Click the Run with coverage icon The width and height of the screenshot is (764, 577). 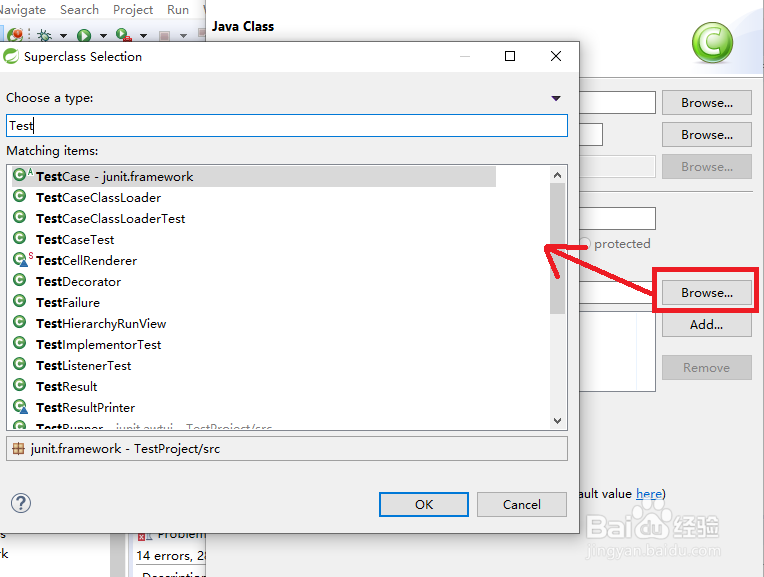[x=123, y=35]
